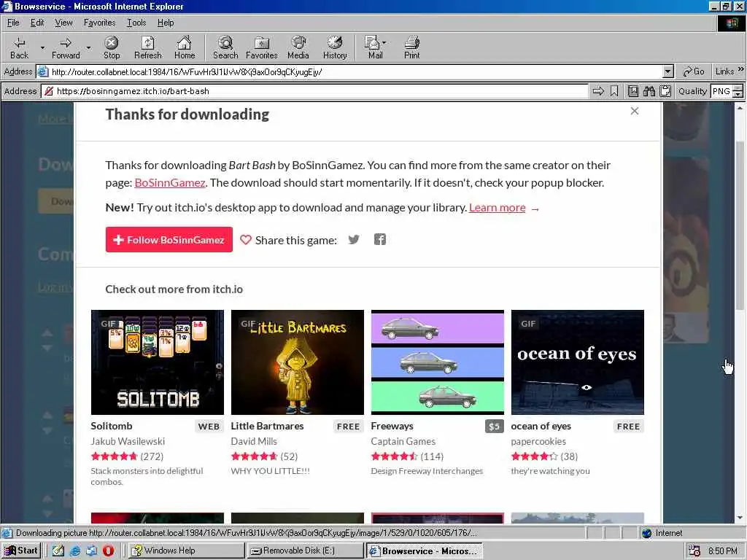
Task: Open the File menu
Action: [13, 23]
